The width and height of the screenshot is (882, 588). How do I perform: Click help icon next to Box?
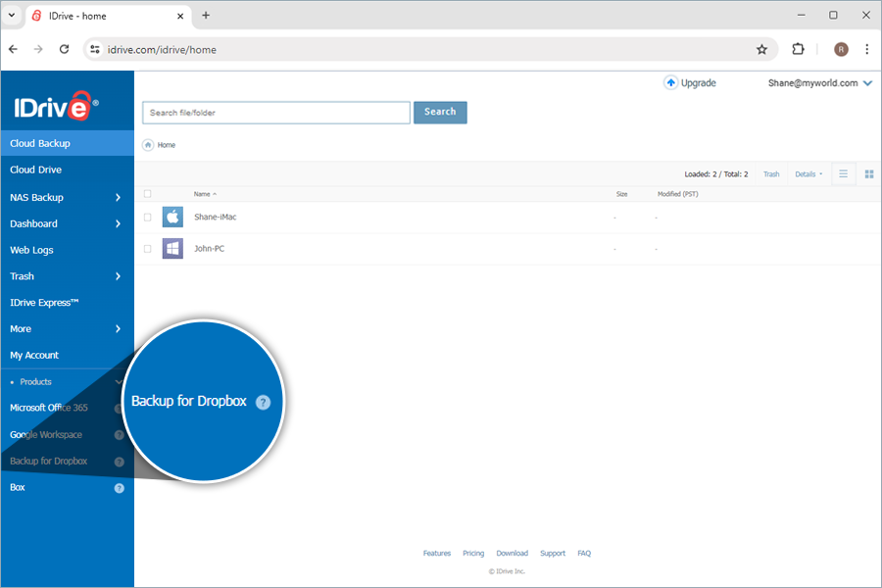click(120, 488)
